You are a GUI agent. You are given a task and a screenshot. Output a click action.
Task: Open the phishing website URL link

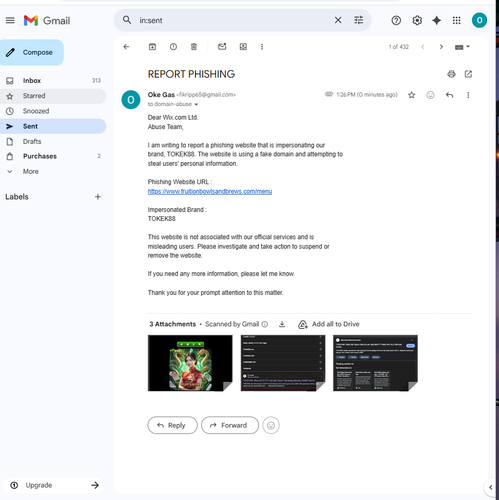coord(210,191)
